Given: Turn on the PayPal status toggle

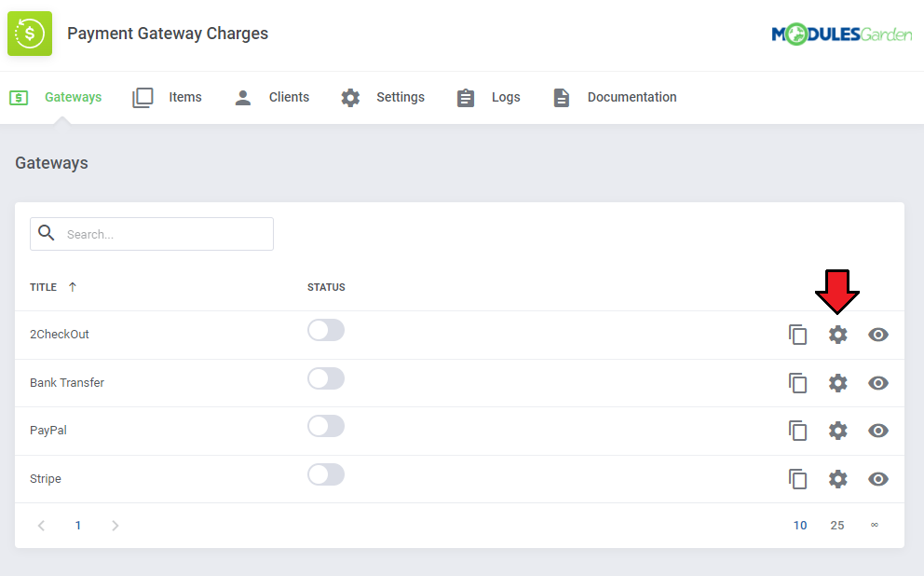Looking at the screenshot, I should click(x=326, y=426).
